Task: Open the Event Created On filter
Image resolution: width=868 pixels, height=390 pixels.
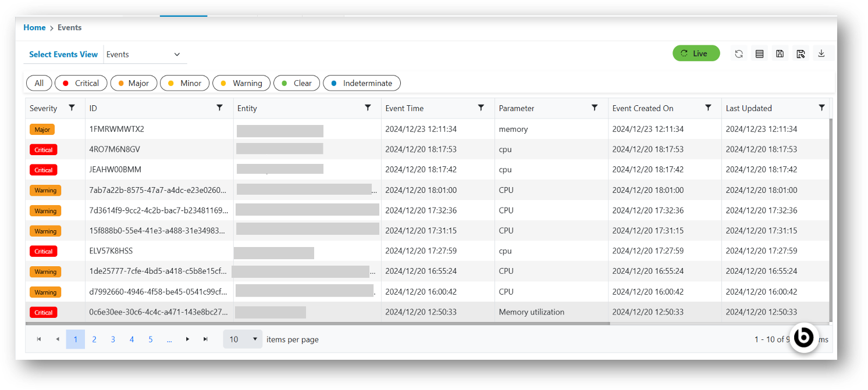Action: point(708,108)
